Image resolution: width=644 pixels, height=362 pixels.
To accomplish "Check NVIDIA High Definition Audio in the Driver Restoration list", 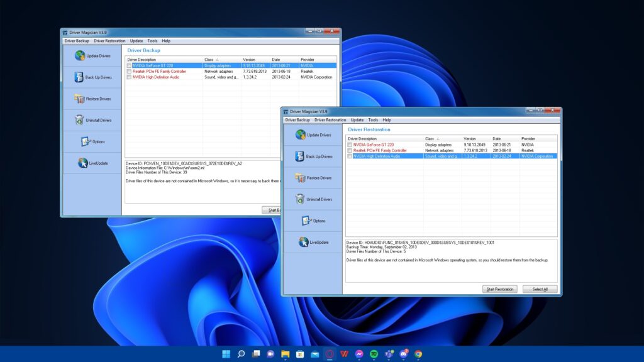I will [x=350, y=156].
